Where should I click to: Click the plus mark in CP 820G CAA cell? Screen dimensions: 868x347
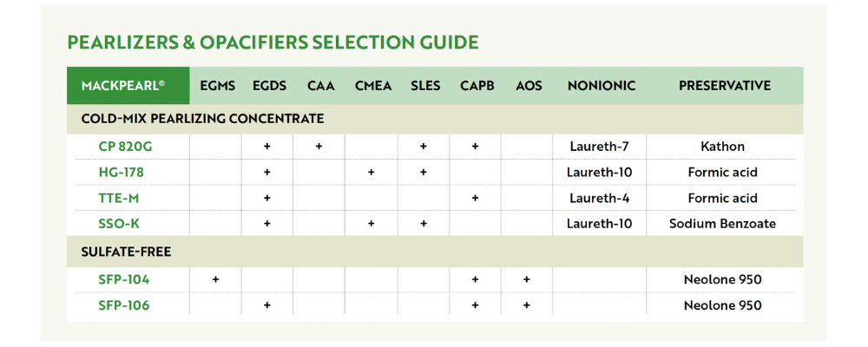coord(319,147)
